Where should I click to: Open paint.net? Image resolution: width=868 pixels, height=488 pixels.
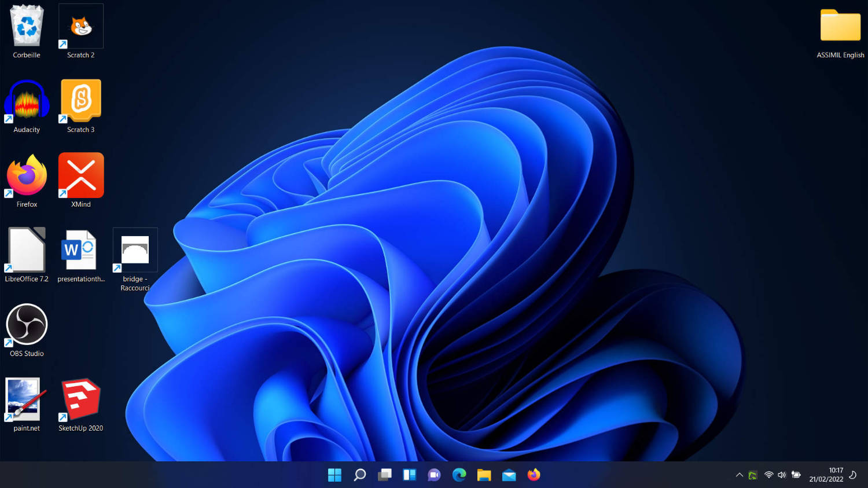click(x=23, y=399)
